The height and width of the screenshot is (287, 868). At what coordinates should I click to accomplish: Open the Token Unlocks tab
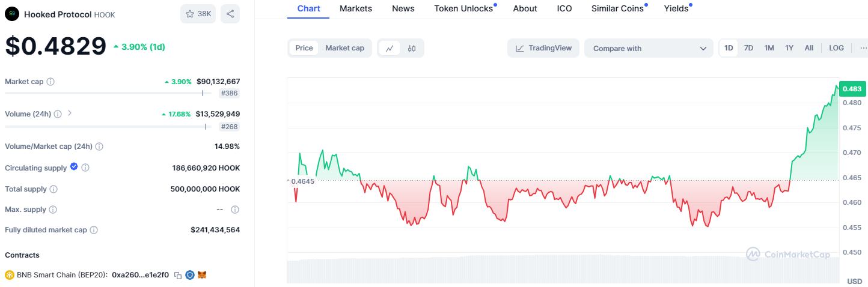click(x=463, y=8)
